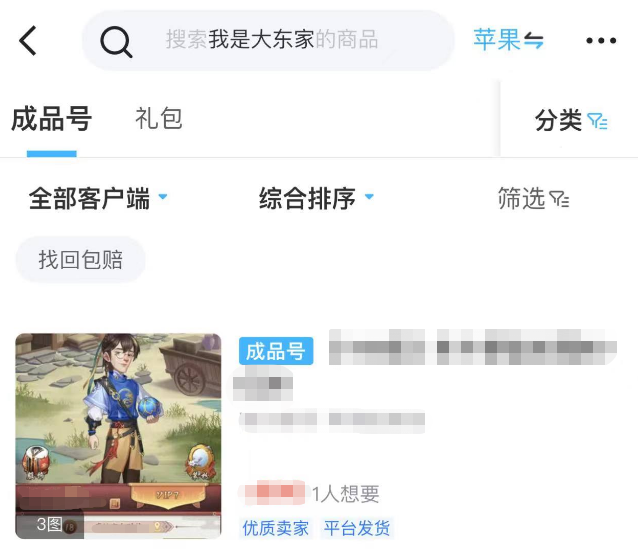Tap the red drum icon on game image
Screen dimensions: 638x554
pyautogui.click(x=36, y=463)
